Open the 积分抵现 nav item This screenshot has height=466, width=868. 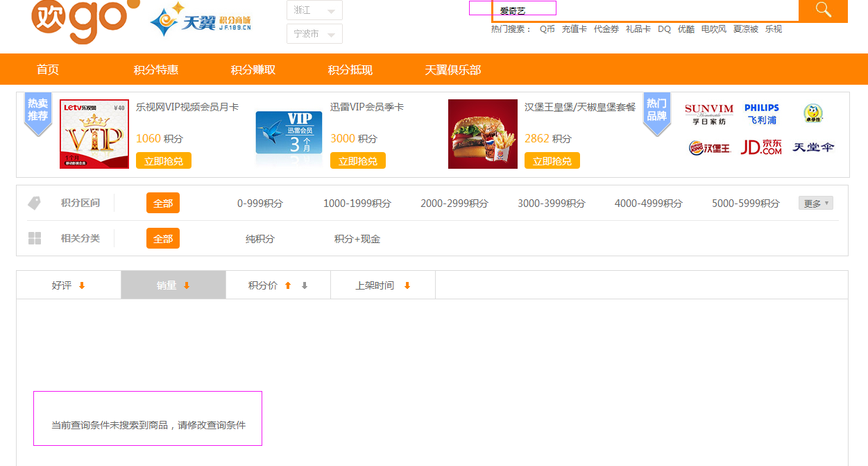pos(350,69)
